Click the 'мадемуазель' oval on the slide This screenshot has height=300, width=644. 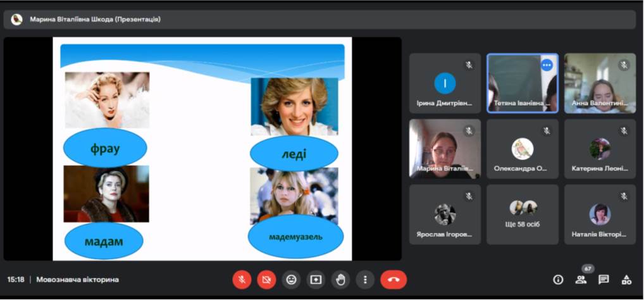295,236
